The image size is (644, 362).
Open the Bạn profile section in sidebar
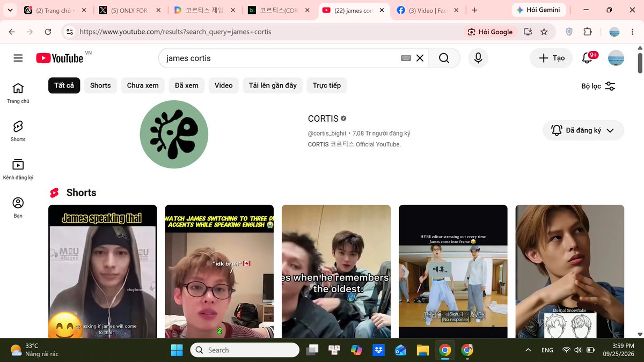(x=18, y=208)
